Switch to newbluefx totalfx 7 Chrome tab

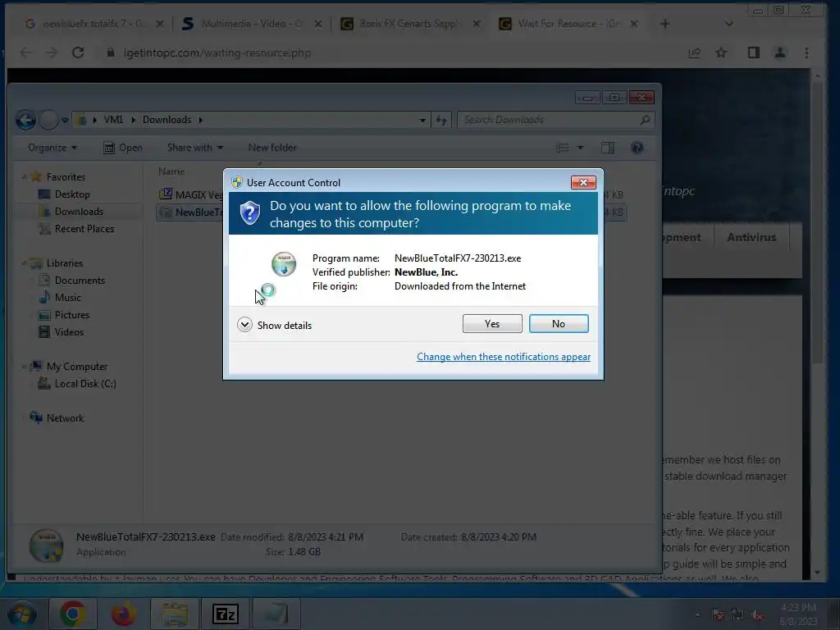point(94,24)
